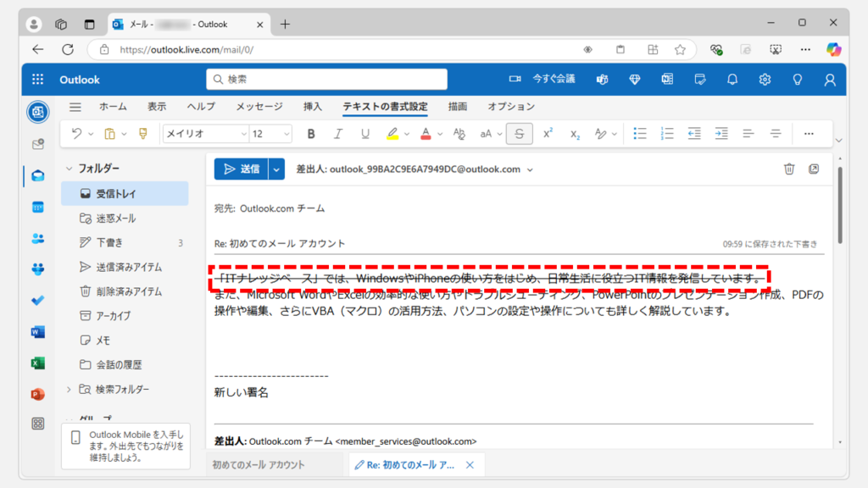Switch to the メッセージ tab
Screen dimensions: 868x488
[x=259, y=107]
